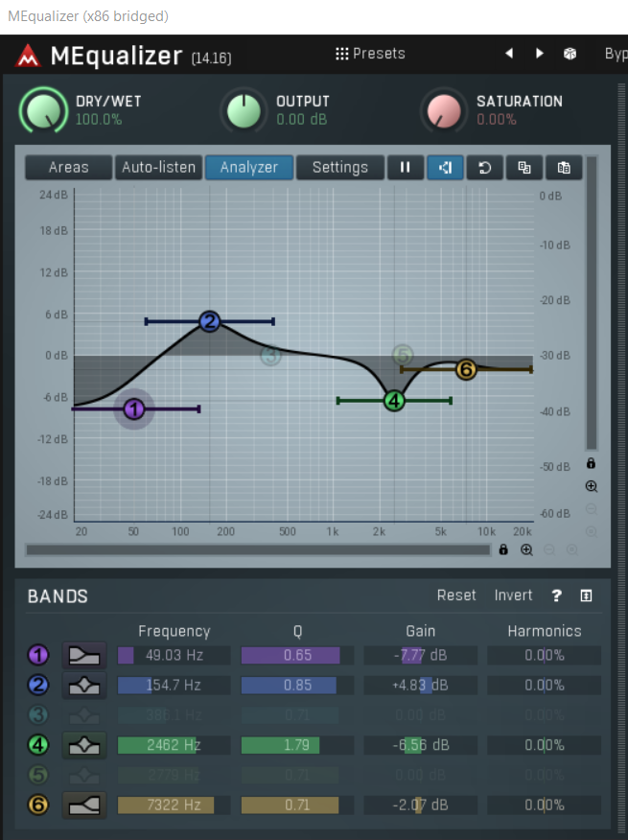This screenshot has height=840, width=628.
Task: Click band 4 frequency 2462 Hz field
Action: tap(174, 745)
